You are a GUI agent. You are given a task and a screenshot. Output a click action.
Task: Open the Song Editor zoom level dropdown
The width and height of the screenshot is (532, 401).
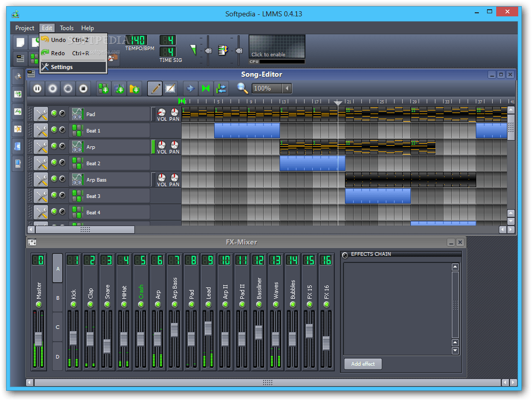coord(286,88)
